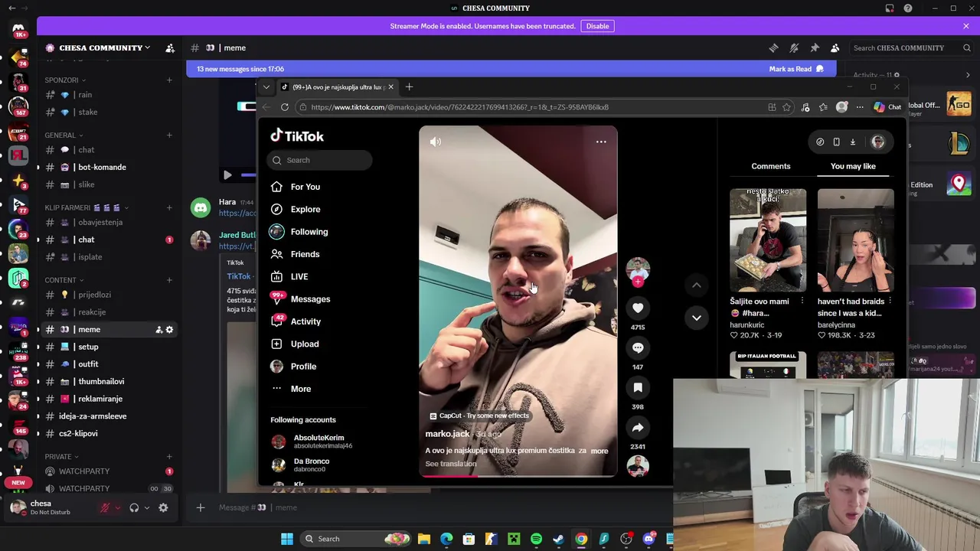Mute the TikTok video speaker icon
The width and height of the screenshot is (980, 551).
(436, 142)
